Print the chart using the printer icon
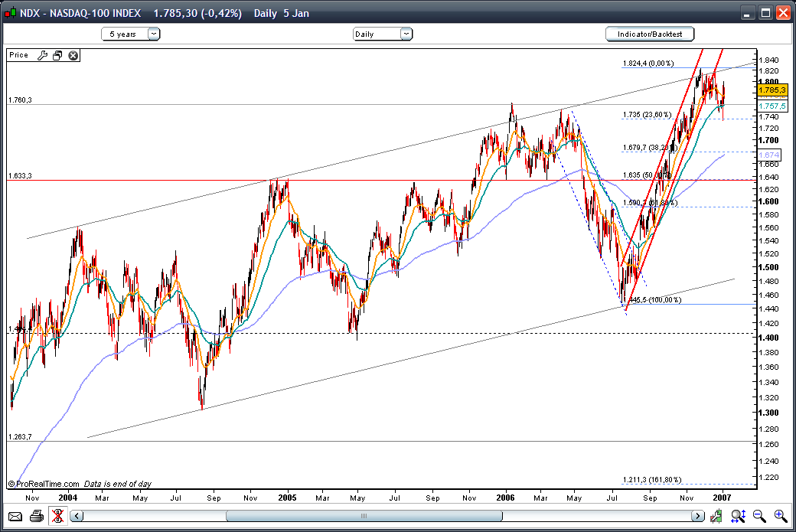Screen dimensions: 796x532 pos(36,516)
